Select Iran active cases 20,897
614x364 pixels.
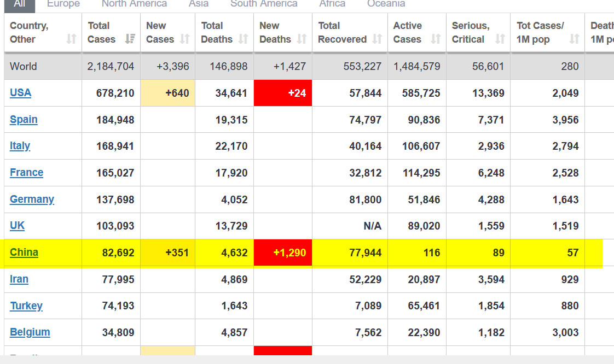(x=424, y=279)
